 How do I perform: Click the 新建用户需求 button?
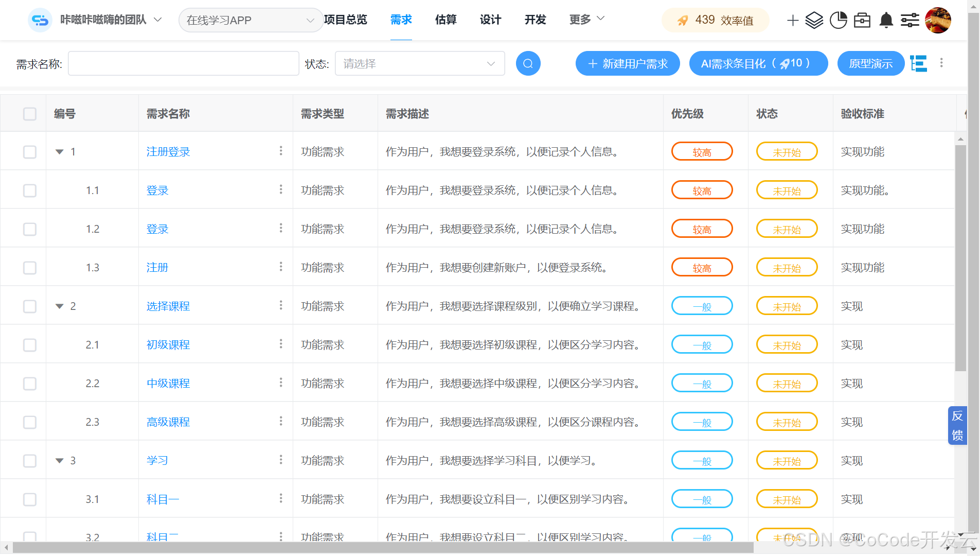coord(627,63)
